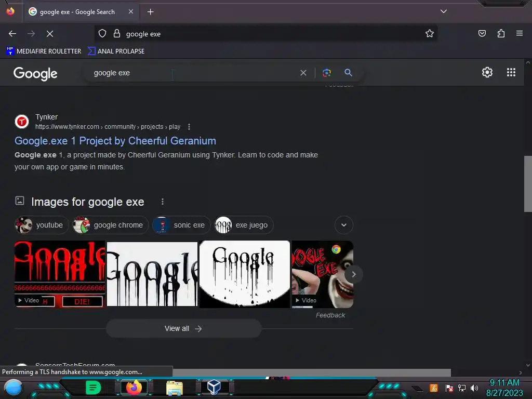
Task: Click the Firefox taskbar icon
Action: pyautogui.click(x=134, y=388)
